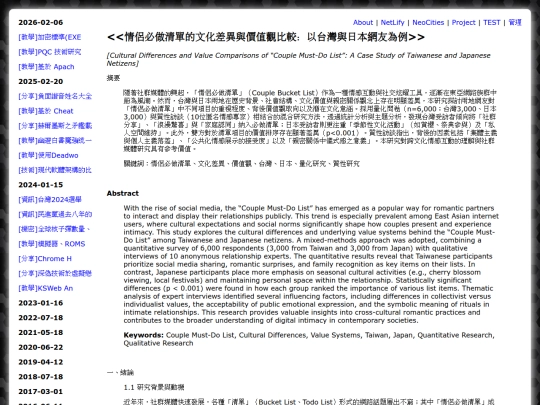540x405 pixels.
Task: Open the About link in top navigation
Action: click(x=363, y=22)
